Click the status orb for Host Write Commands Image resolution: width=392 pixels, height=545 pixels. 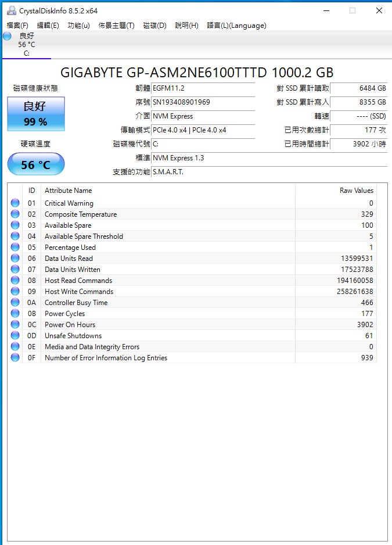click(x=15, y=291)
